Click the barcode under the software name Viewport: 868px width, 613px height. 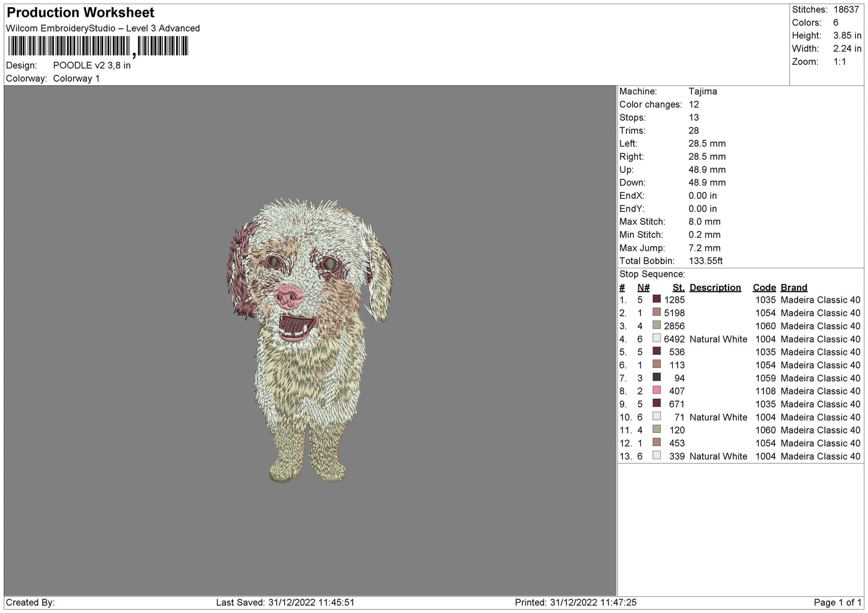coord(98,46)
